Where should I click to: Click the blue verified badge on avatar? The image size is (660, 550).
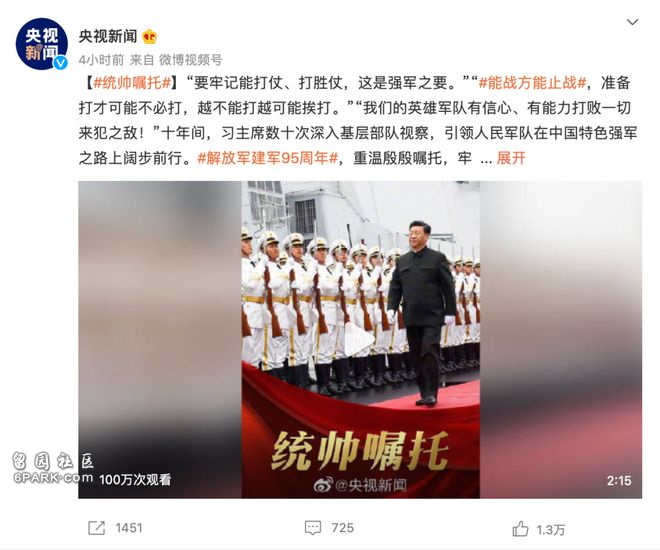[61, 63]
